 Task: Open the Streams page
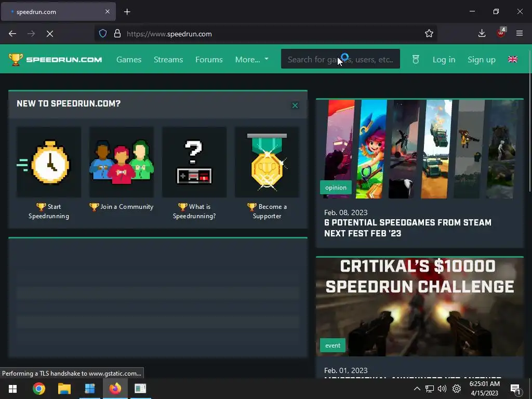tap(168, 59)
